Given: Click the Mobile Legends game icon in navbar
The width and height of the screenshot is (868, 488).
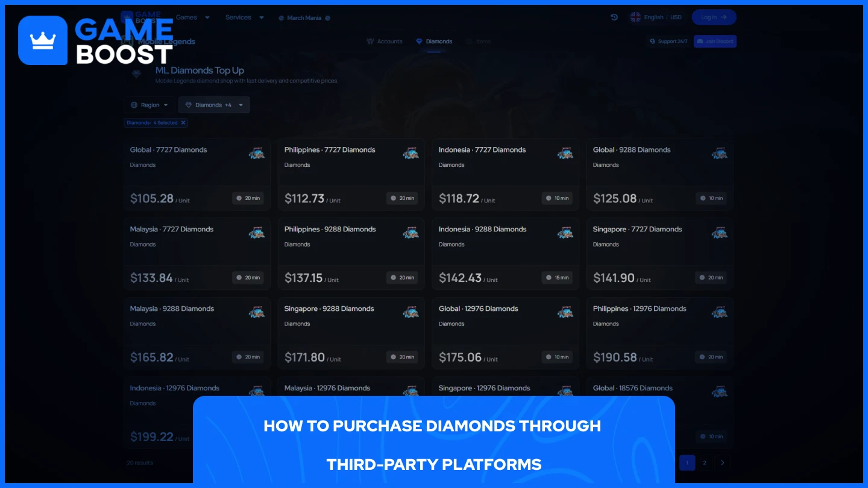Looking at the screenshot, I should coord(128,41).
